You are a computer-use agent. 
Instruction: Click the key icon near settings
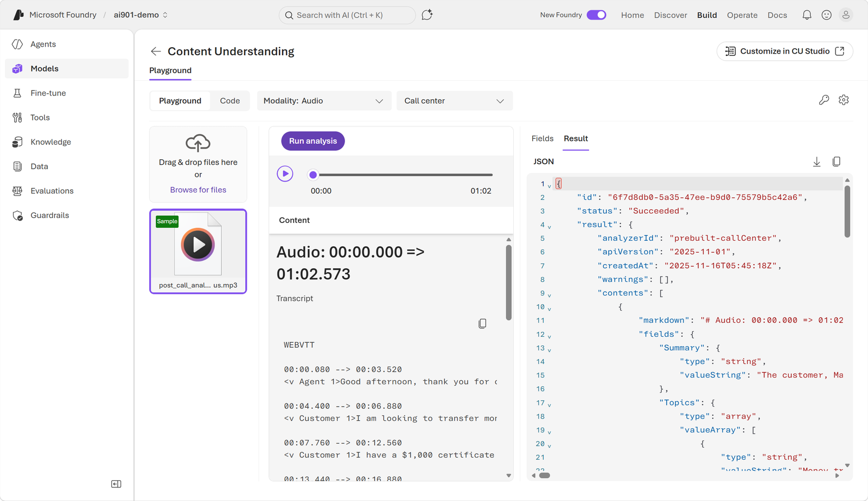coord(824,100)
